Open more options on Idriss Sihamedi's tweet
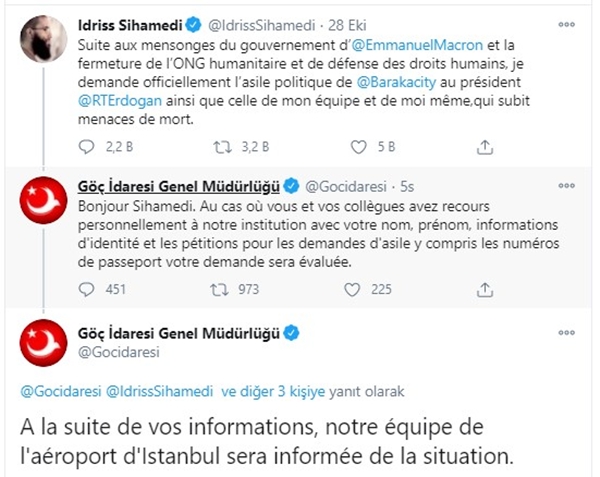Viewport: 600px width, 477px height. (567, 24)
